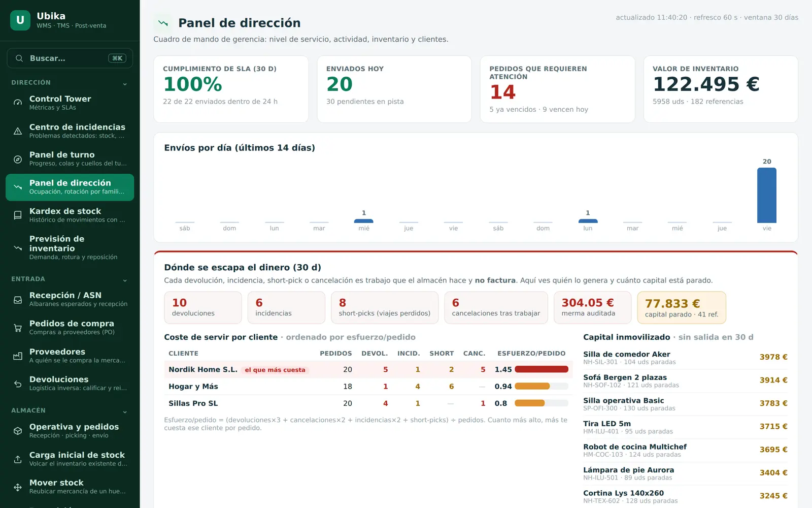The image size is (812, 508).
Task: Click the 77.833 € capital parado tile
Action: pos(682,307)
